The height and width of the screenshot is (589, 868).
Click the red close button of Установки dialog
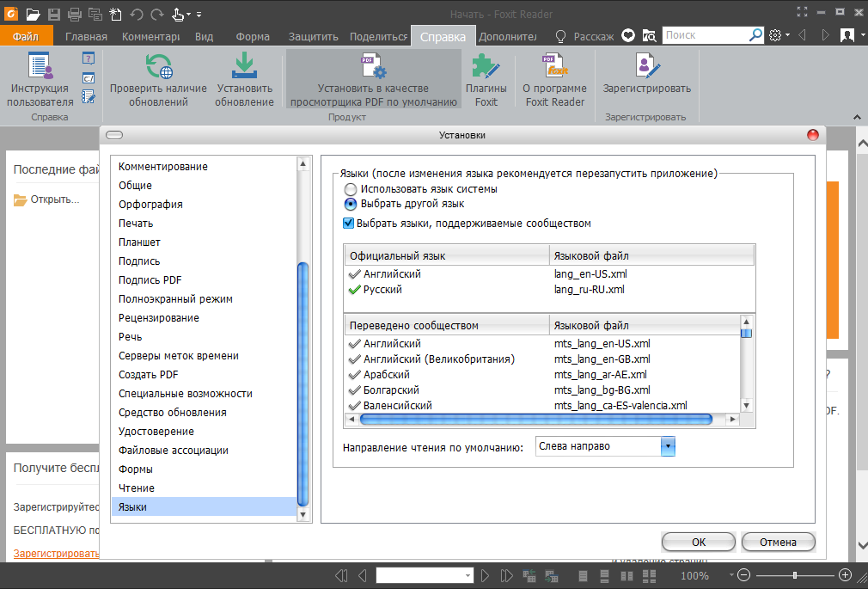pos(813,135)
